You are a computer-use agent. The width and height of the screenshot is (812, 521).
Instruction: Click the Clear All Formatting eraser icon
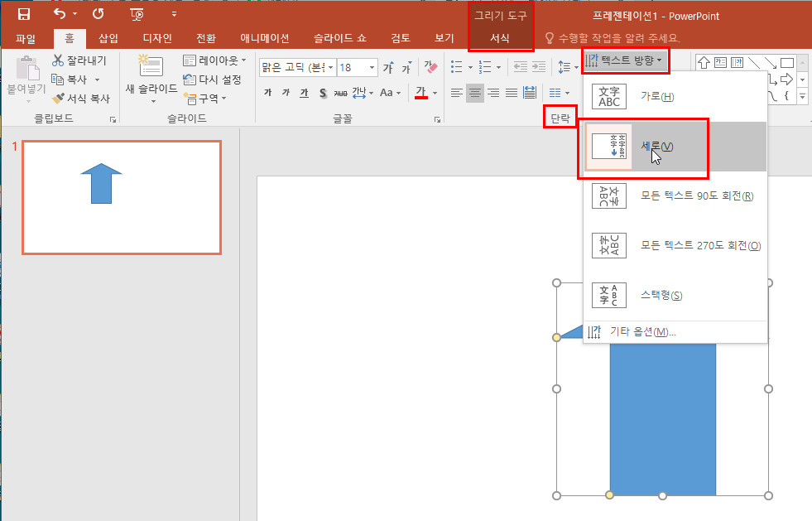[430, 67]
